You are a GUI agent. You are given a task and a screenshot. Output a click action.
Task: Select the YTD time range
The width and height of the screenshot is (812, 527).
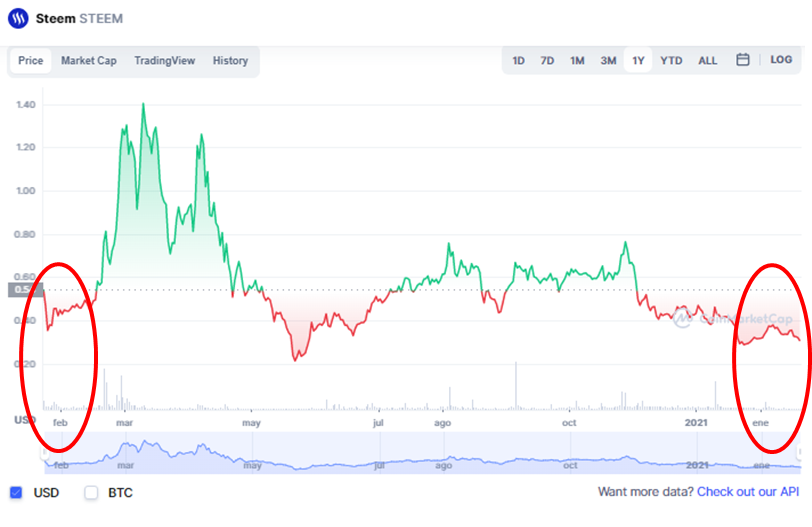click(671, 61)
